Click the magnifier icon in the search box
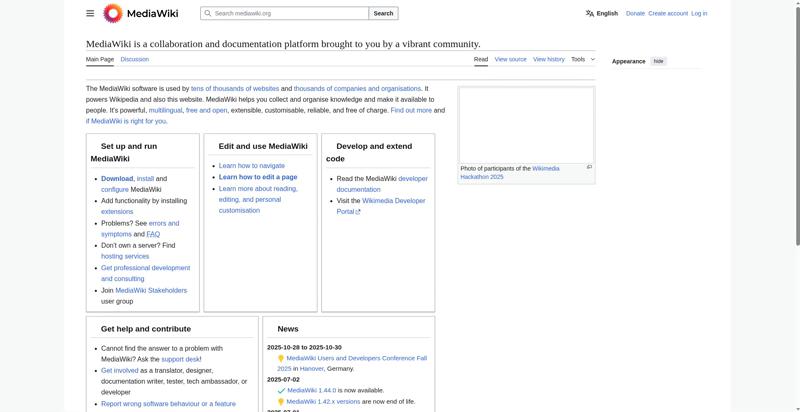Image resolution: width=800 pixels, height=412 pixels. [208, 13]
